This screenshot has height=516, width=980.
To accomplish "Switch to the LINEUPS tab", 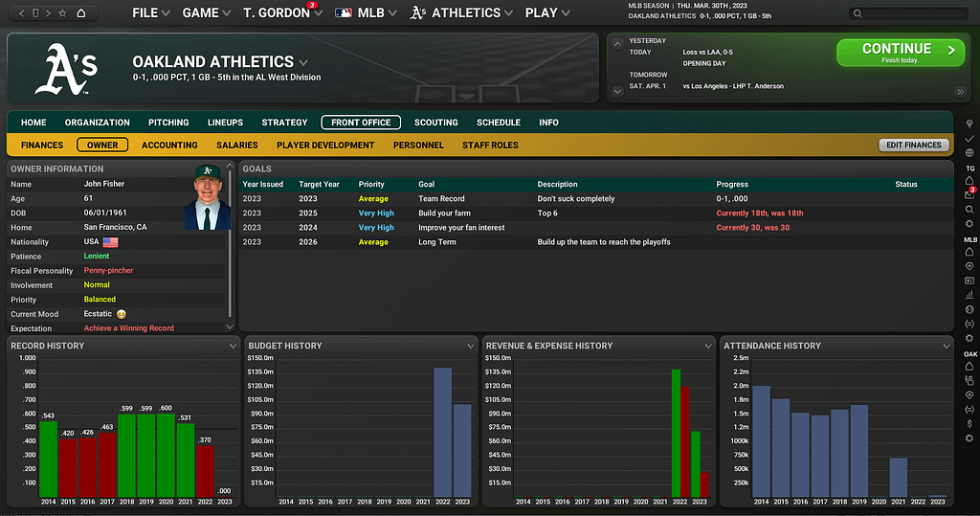I will tap(225, 123).
